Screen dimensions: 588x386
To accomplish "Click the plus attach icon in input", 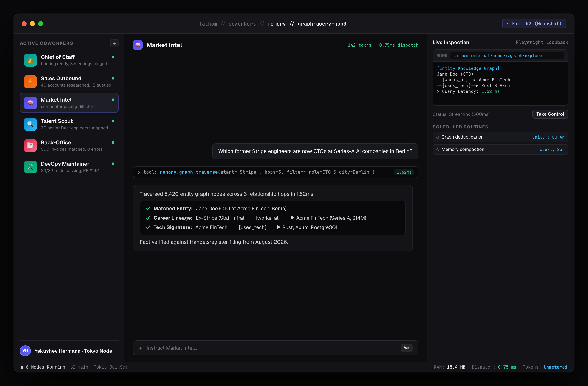I will click(x=140, y=348).
